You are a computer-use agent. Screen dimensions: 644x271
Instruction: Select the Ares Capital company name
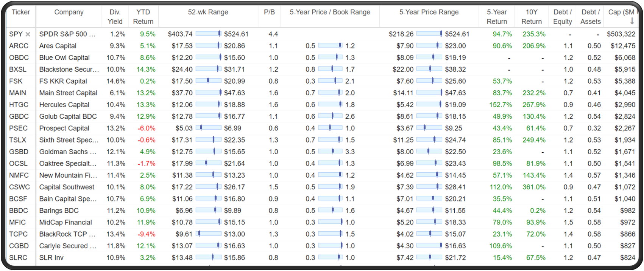click(58, 46)
